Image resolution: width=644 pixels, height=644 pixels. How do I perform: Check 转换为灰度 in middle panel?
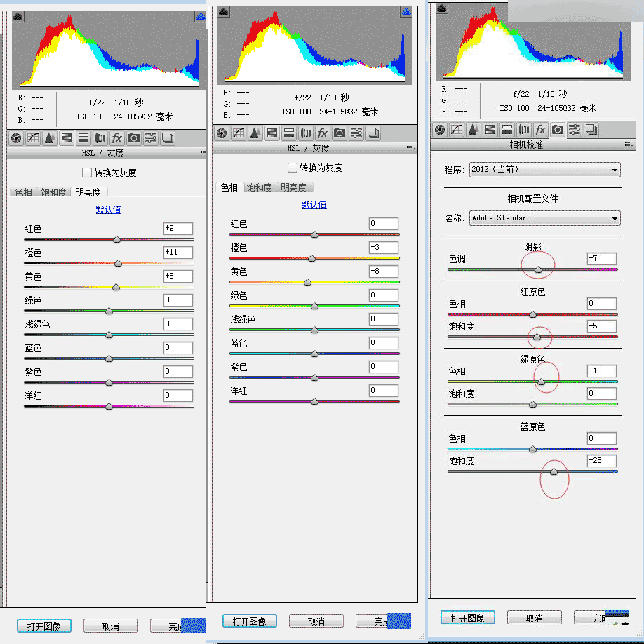coord(293,168)
